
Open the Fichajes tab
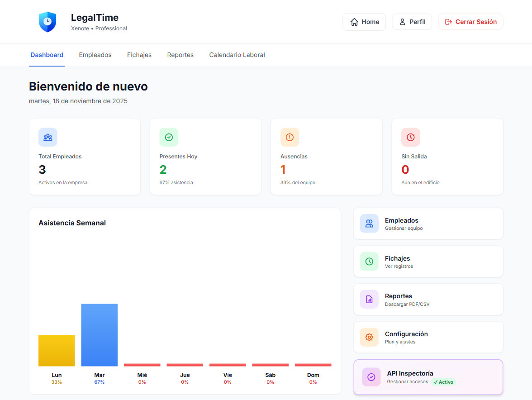click(139, 55)
